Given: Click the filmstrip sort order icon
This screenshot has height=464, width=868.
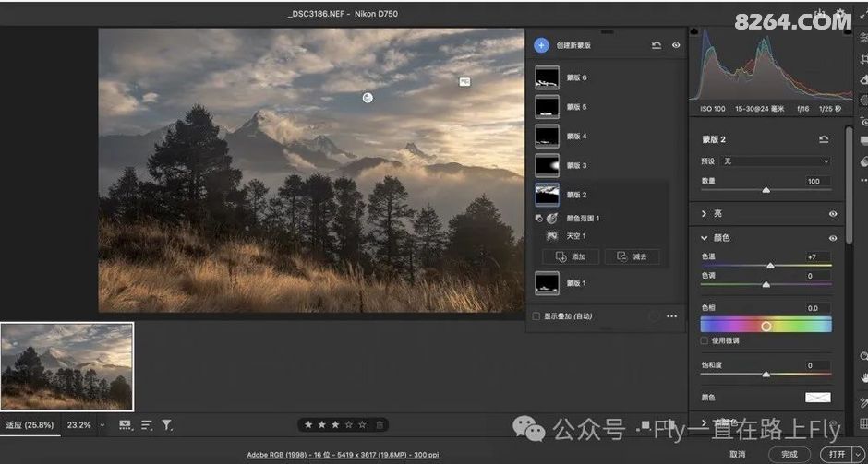Looking at the screenshot, I should [x=146, y=425].
